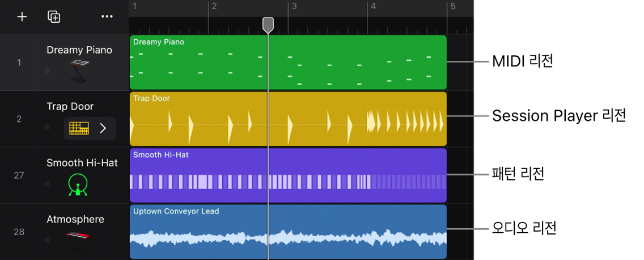Toggle the Trap Door track status dot
The image size is (644, 260).
pyautogui.click(x=47, y=127)
